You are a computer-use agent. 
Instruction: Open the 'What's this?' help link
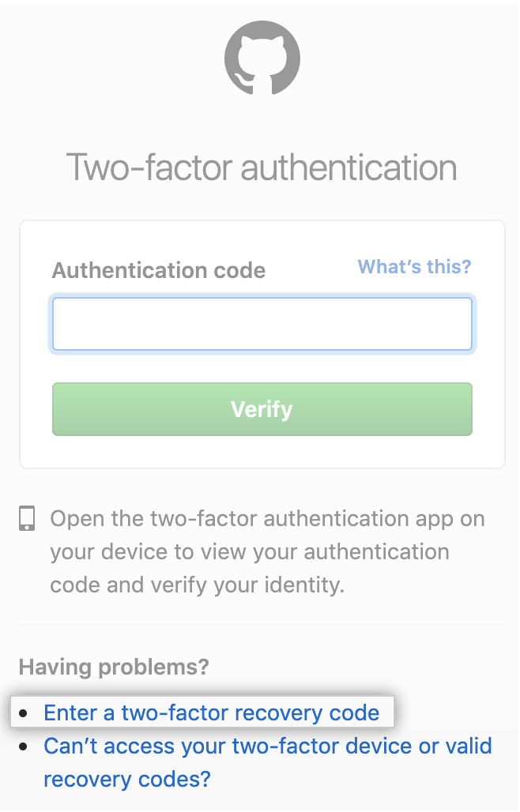tap(413, 267)
